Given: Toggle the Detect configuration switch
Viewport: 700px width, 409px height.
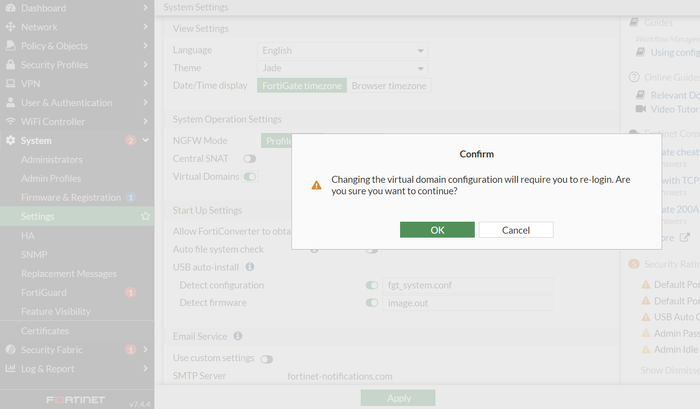Looking at the screenshot, I should click(x=372, y=285).
